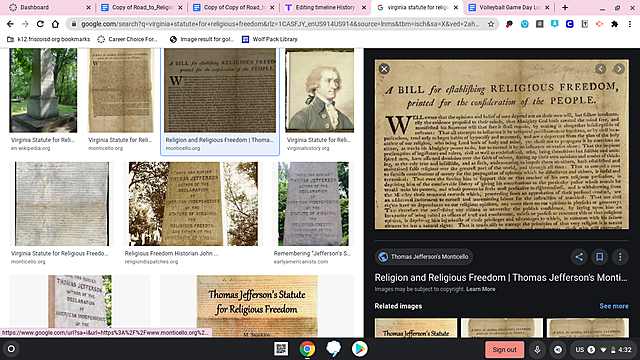Share the previewed image
640x360 pixels.
click(579, 257)
